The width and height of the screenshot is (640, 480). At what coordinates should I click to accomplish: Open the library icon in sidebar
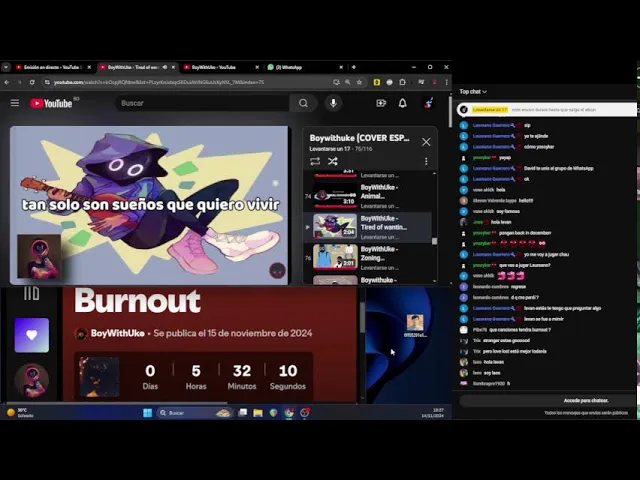[x=31, y=293]
